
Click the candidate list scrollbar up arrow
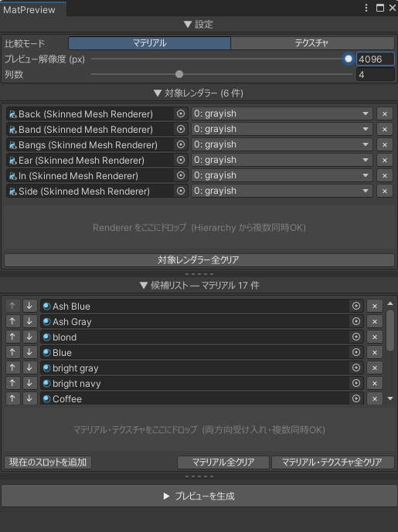coord(390,303)
